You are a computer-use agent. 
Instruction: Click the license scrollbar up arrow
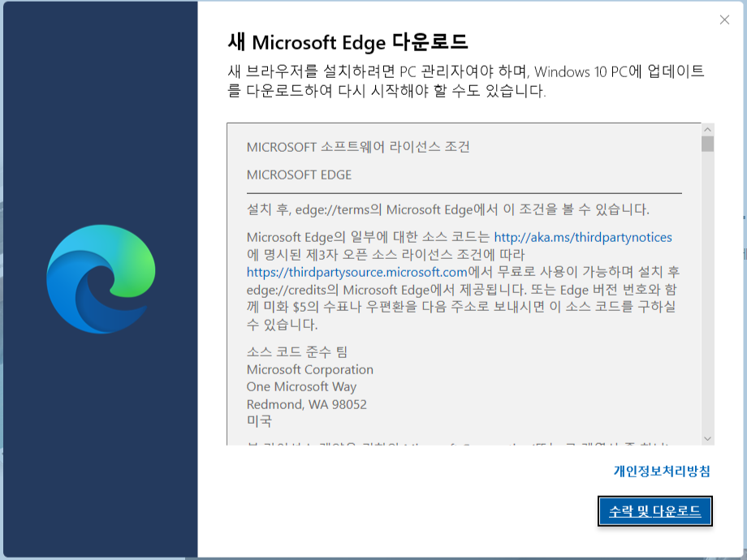tap(707, 130)
